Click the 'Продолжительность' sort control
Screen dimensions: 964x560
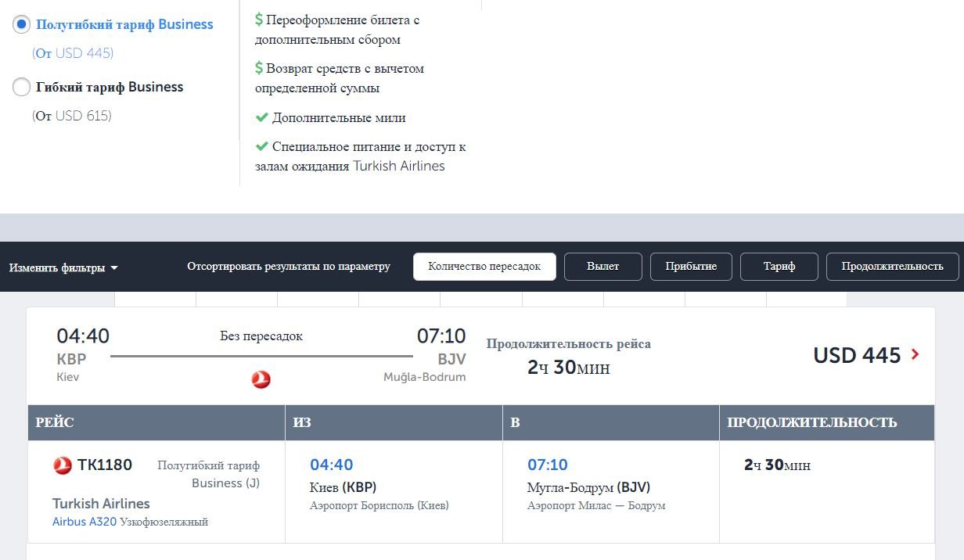(x=892, y=266)
